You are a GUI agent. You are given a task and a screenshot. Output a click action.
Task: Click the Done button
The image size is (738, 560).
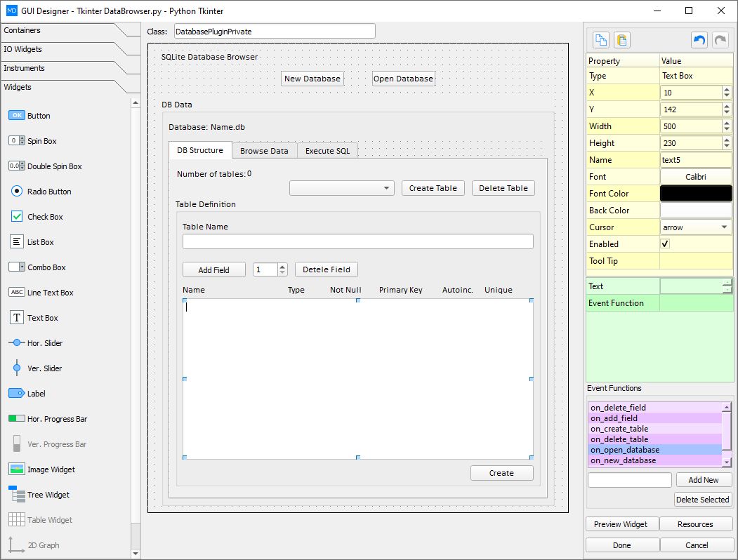pyautogui.click(x=621, y=545)
